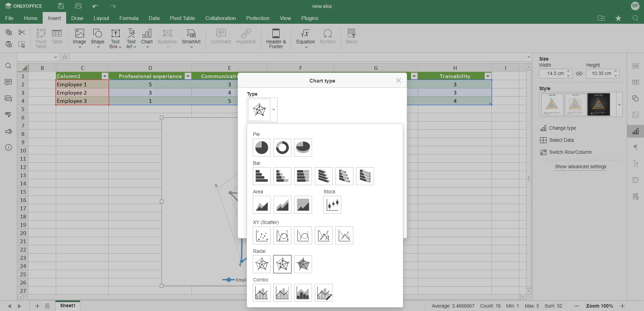Open Shape settings panel

click(x=635, y=99)
